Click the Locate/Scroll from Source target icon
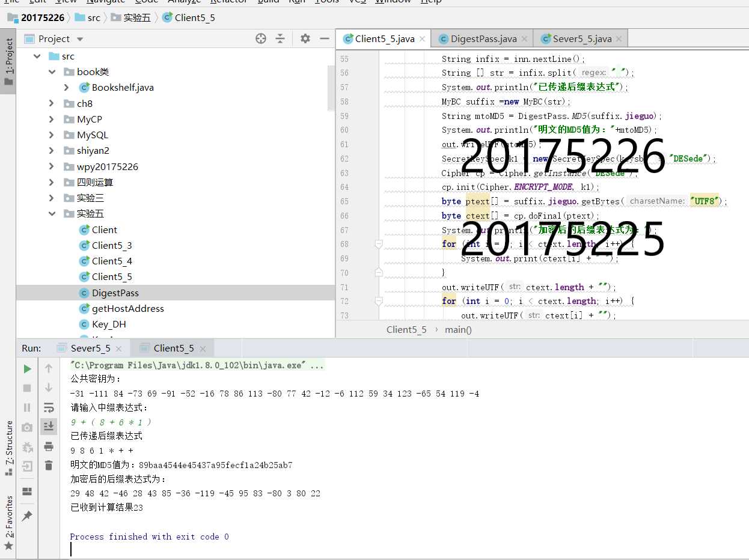 pos(261,38)
